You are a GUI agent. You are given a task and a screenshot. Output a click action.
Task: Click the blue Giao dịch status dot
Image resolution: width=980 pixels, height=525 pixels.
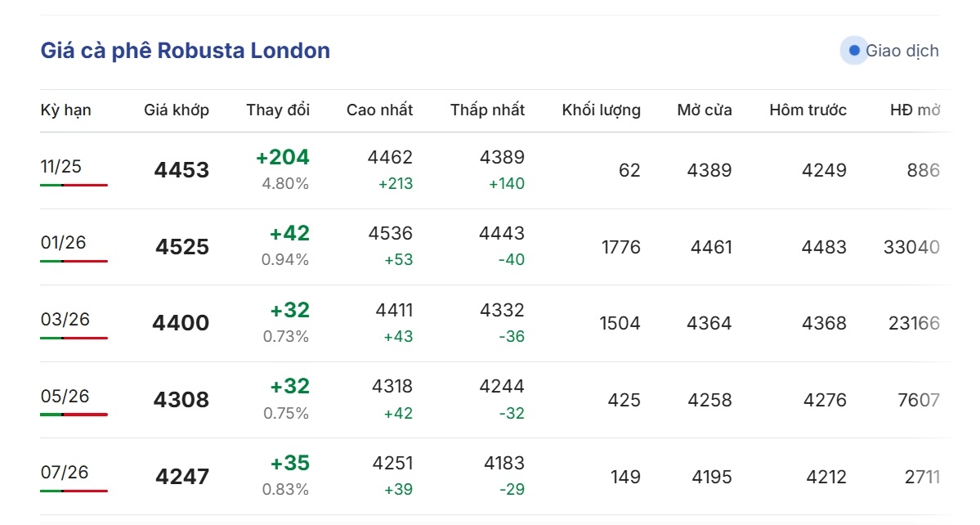(x=854, y=51)
